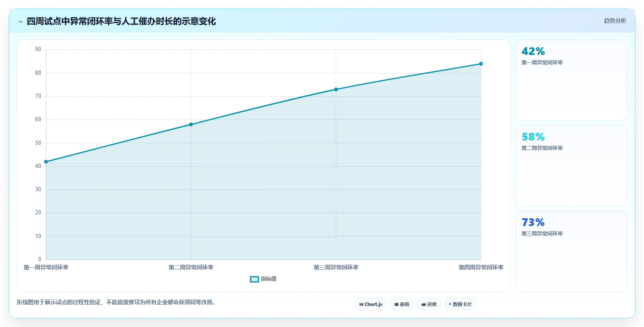Screen dimensions: 644x327
Task: Click the Chart.js chip
Action: click(371, 304)
